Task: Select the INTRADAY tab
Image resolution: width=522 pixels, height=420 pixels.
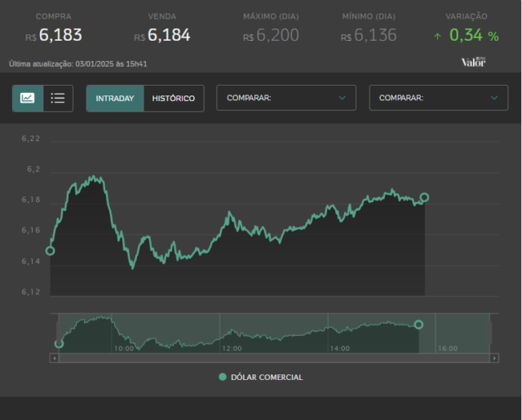Action: click(x=115, y=98)
